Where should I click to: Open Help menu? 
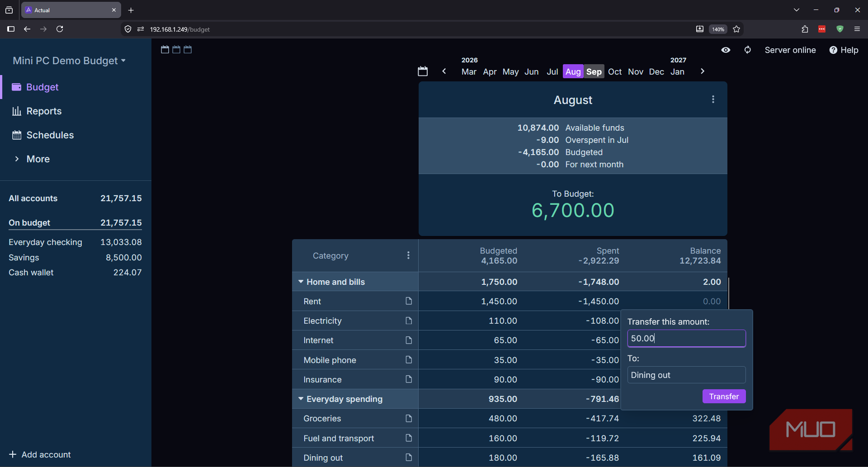click(x=844, y=50)
